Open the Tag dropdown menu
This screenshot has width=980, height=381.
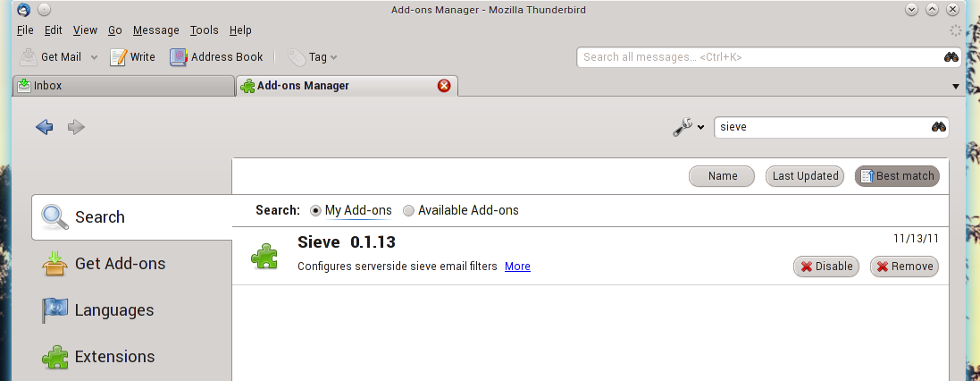pos(312,57)
